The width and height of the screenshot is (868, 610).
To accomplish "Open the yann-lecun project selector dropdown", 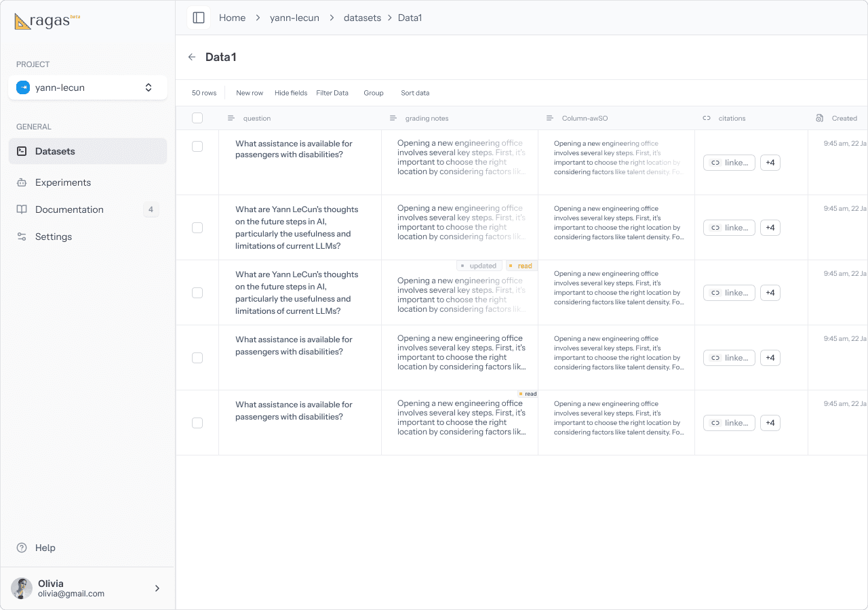I will [88, 87].
